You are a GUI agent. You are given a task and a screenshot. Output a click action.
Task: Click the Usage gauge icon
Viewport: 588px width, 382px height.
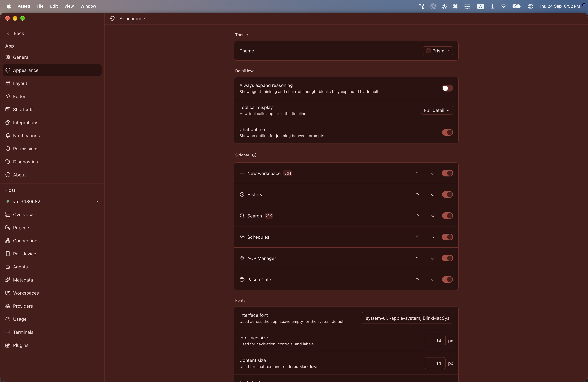coord(8,319)
